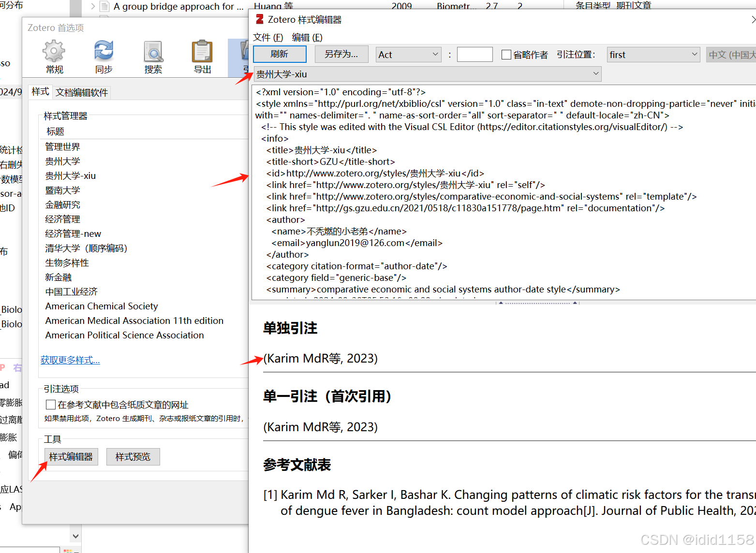This screenshot has width=756, height=553.
Task: Enable 在参考文献中包含纸质文章的网址 checkbox
Action: (50, 405)
